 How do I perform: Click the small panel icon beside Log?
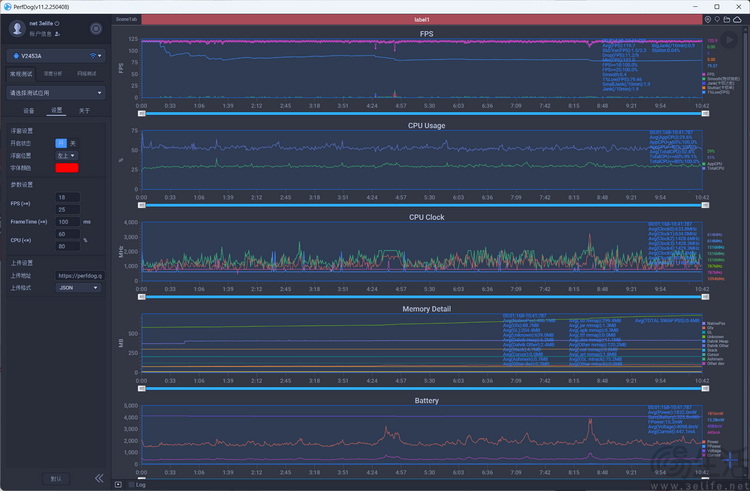118,485
